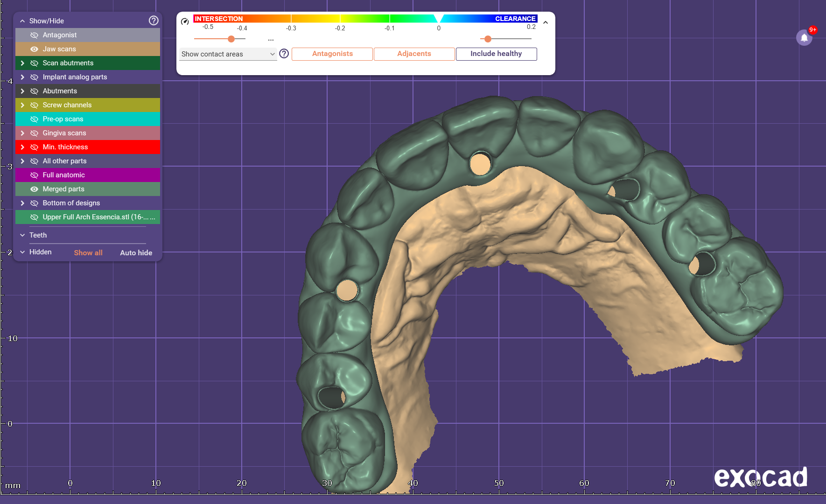The width and height of the screenshot is (826, 504).
Task: Toggle Pre-op scans visibility eye icon
Action: pyautogui.click(x=34, y=119)
